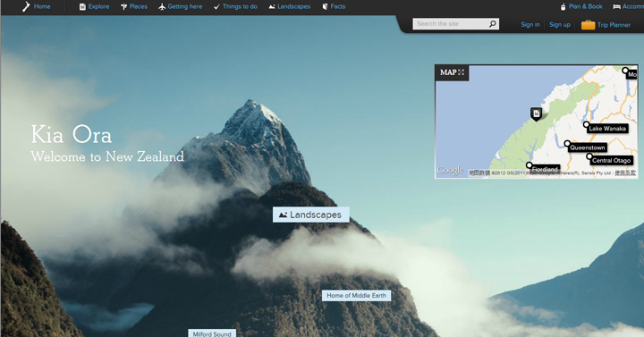Click the orange suitcase icon
644x337 pixels.
[588, 25]
